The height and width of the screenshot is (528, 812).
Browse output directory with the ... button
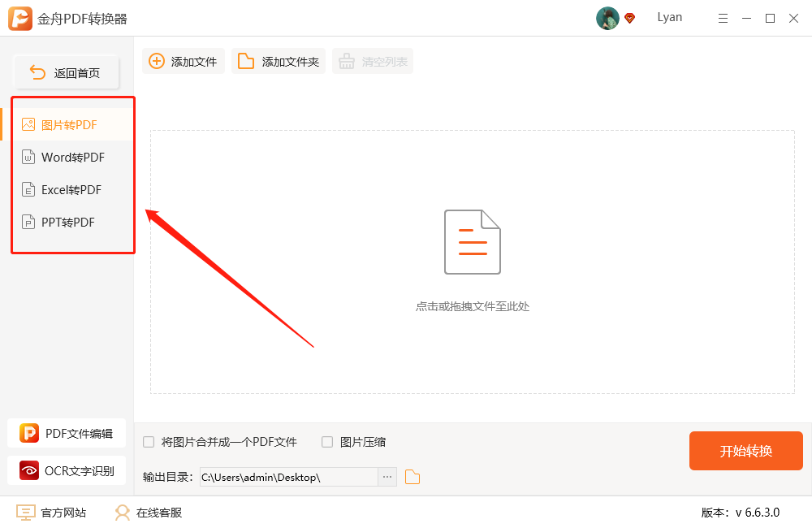tap(387, 477)
